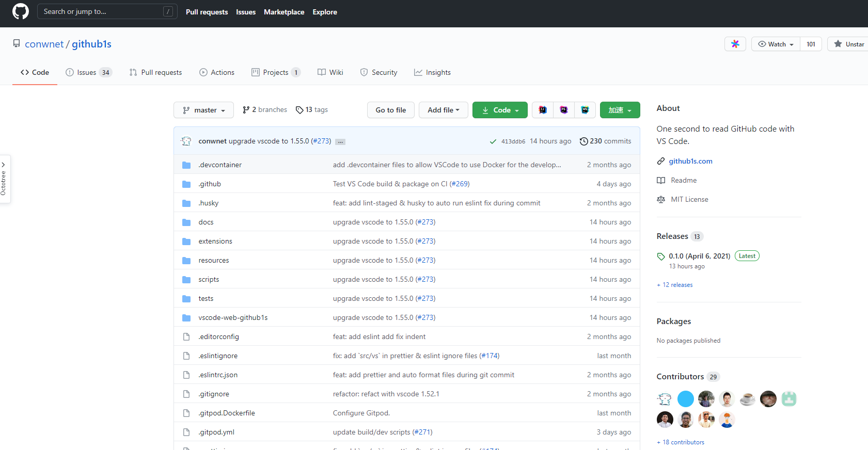868x450 pixels.
Task: Open Explore in the top navigation
Action: pos(325,12)
